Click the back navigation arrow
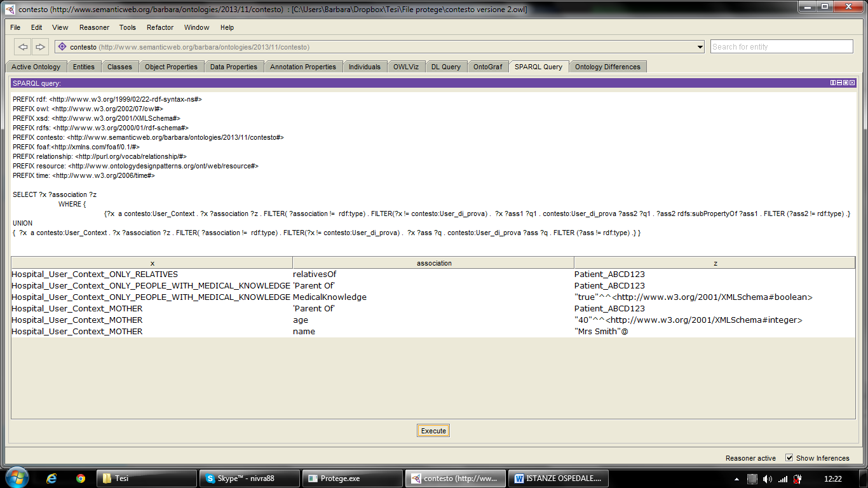 (x=24, y=46)
